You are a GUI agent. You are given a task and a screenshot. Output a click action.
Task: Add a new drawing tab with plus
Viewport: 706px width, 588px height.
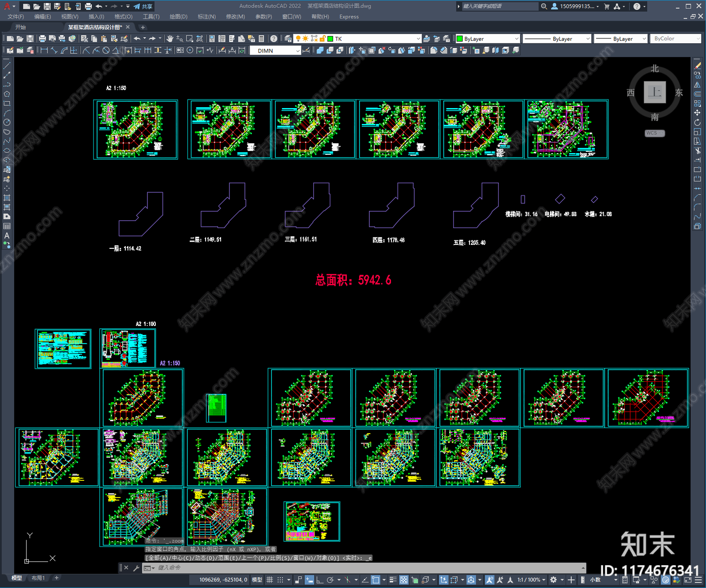[143, 27]
